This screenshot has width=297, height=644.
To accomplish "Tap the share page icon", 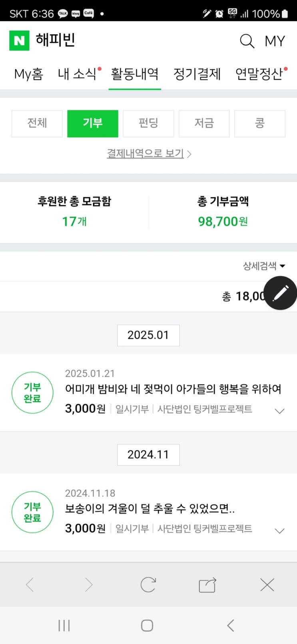I will (x=207, y=585).
